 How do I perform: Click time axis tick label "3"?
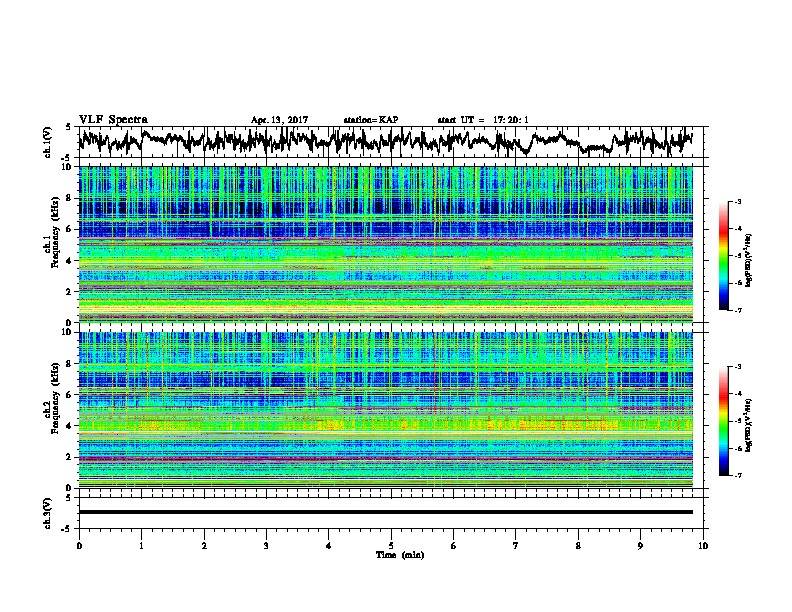[266, 546]
